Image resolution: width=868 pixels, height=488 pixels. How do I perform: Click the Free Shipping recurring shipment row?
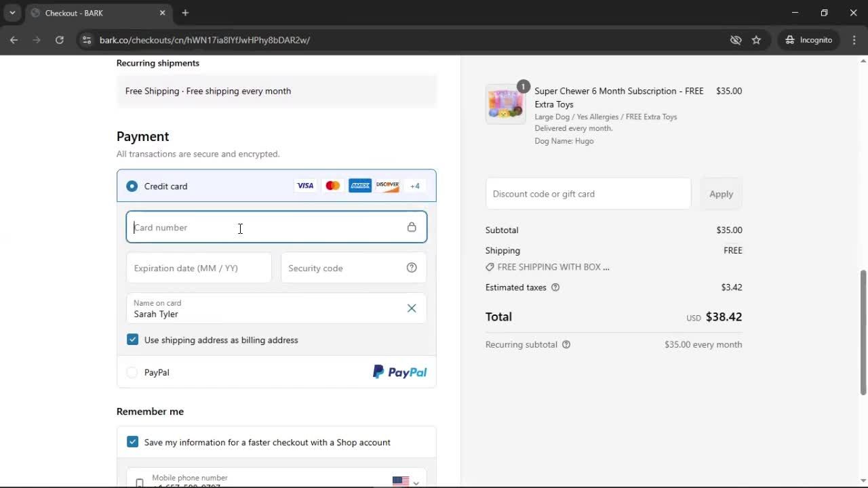(276, 91)
